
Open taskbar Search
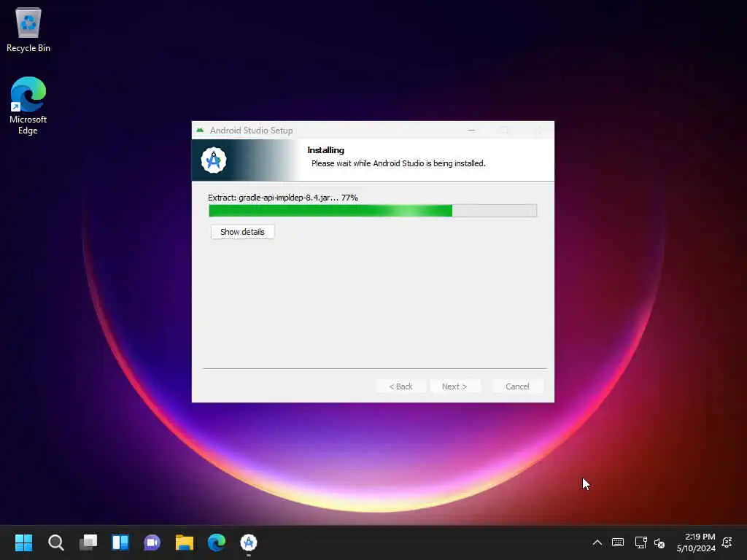click(x=55, y=542)
